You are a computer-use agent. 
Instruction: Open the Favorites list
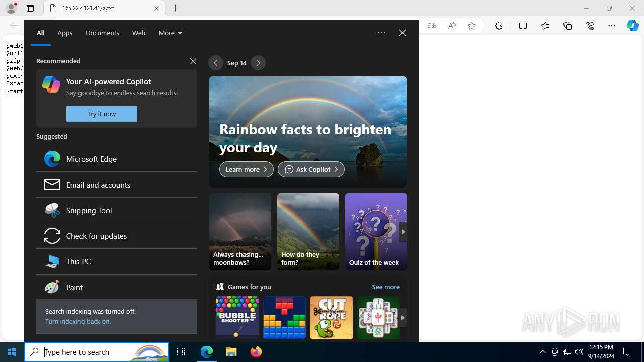coord(545,26)
